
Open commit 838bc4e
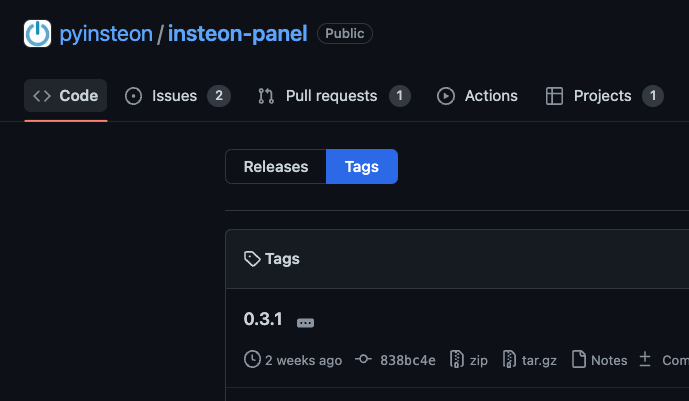408,360
